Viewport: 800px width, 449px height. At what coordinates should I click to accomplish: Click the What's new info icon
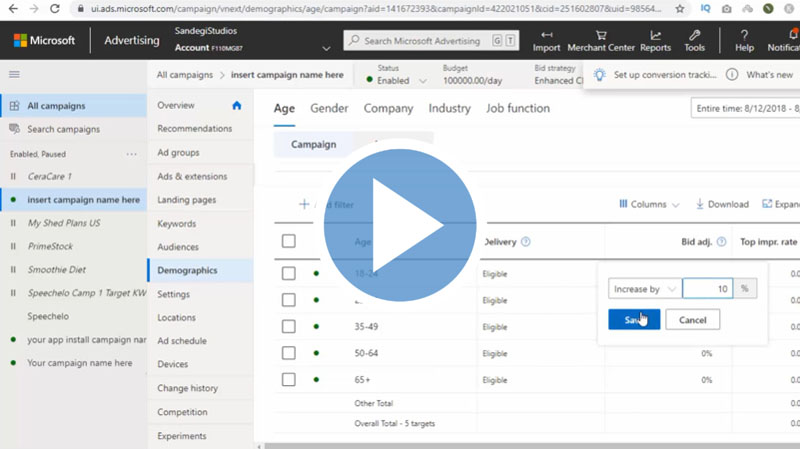point(732,74)
